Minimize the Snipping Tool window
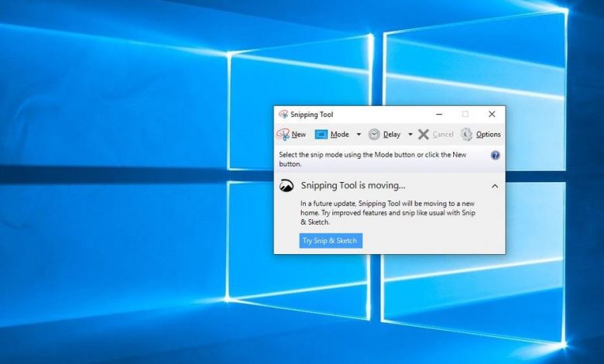Viewport: 604px width, 364px height. [x=439, y=115]
